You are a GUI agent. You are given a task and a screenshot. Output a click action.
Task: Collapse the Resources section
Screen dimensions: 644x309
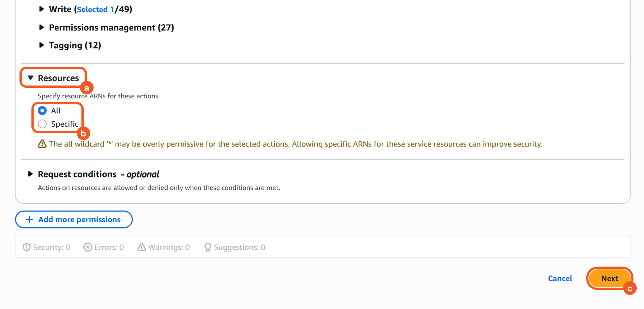tap(31, 78)
